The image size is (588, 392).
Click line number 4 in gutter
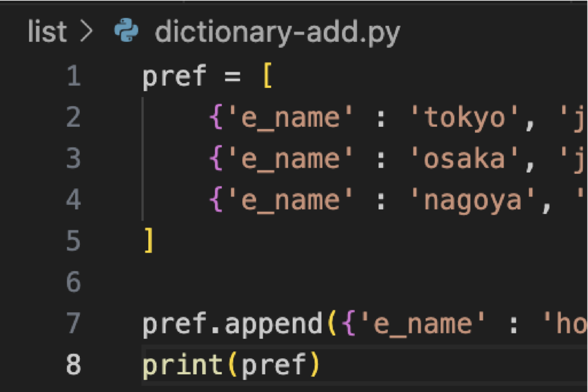[x=73, y=200]
